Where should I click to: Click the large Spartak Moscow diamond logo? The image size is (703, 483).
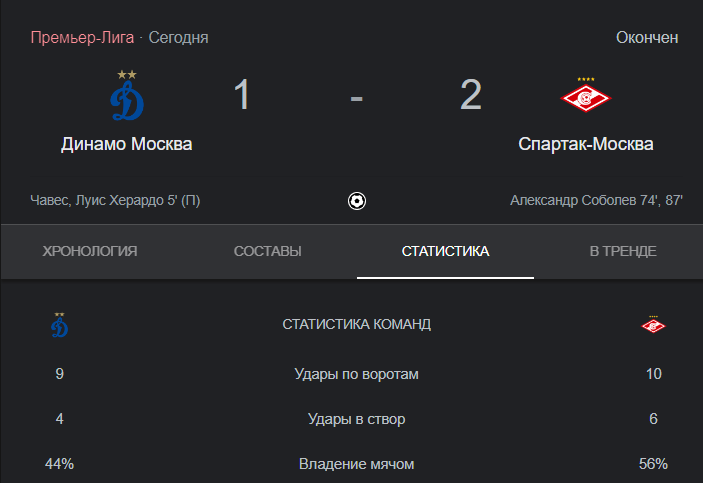point(586,95)
